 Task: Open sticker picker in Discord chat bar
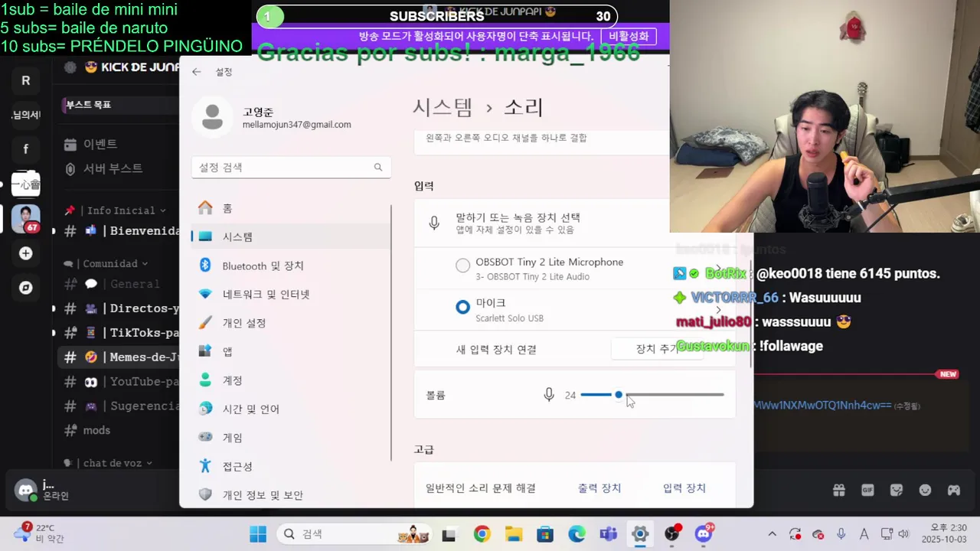pyautogui.click(x=897, y=491)
